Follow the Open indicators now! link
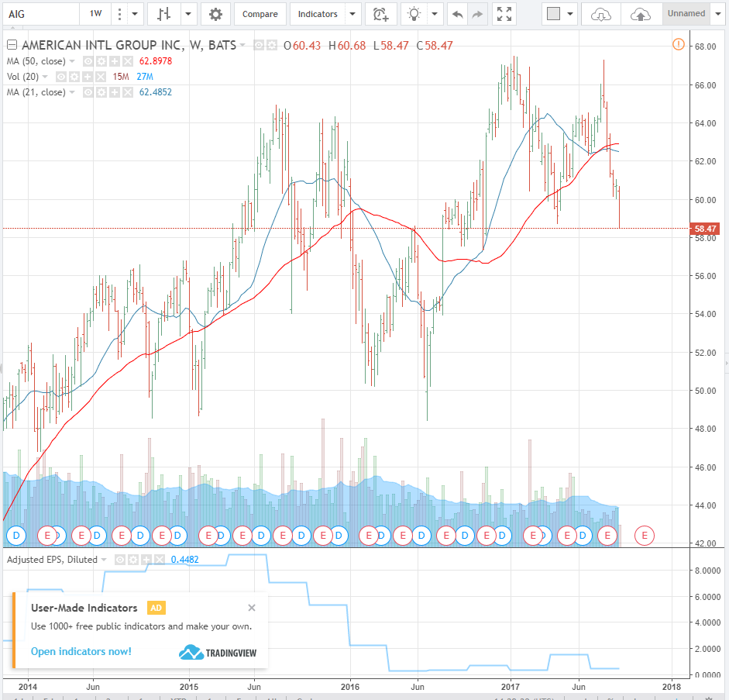The image size is (729, 700). 81,651
